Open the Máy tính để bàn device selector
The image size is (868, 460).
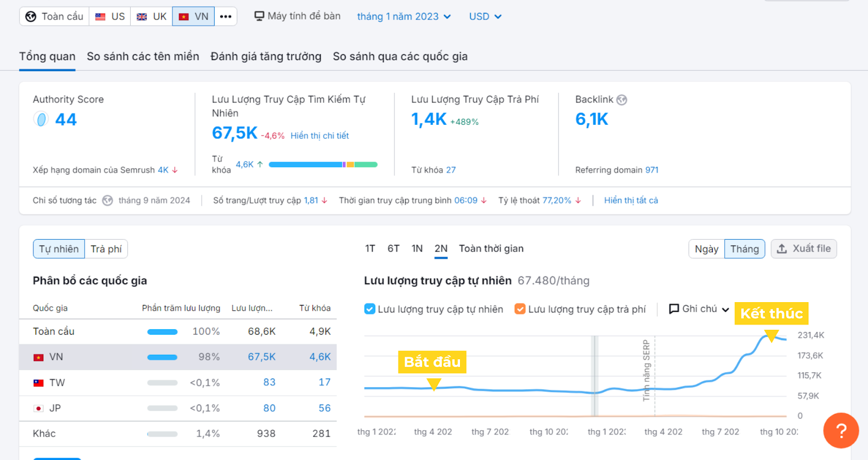point(297,16)
